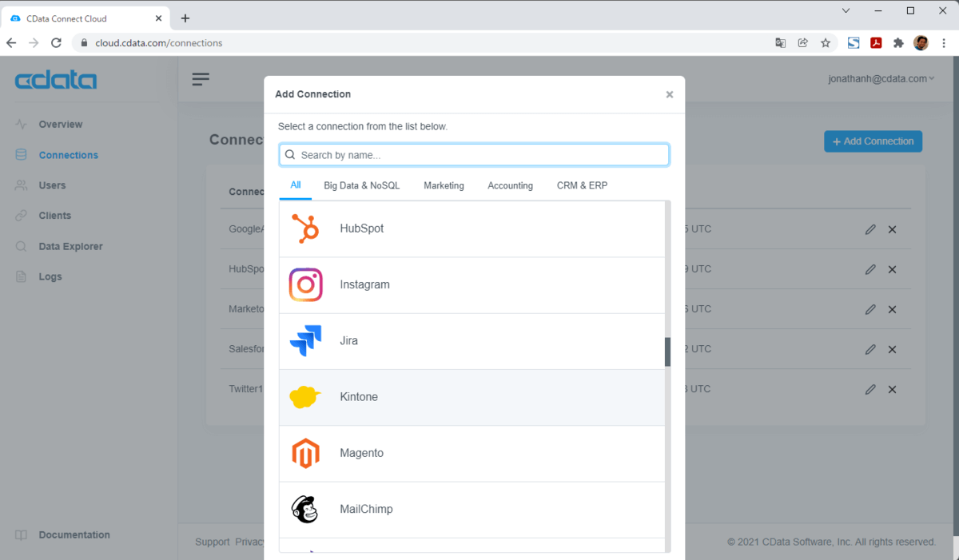Screen dimensions: 959x560
Task: Open the Chrome tab search dropdown arrow
Action: pos(846,11)
